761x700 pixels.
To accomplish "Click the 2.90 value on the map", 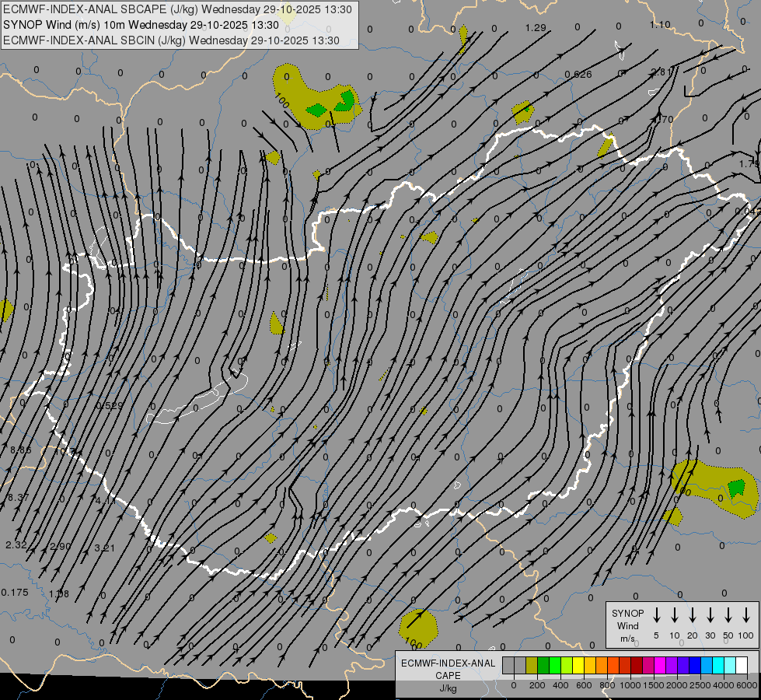I will pos(61,546).
